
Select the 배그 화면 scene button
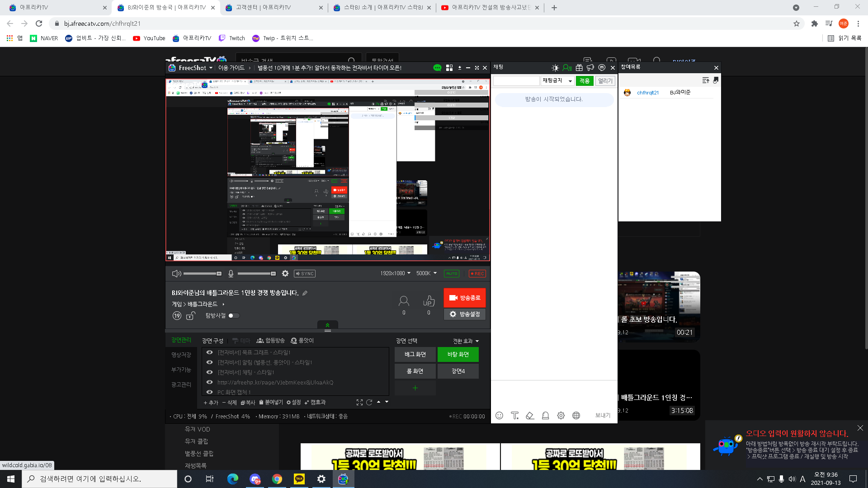(x=415, y=355)
